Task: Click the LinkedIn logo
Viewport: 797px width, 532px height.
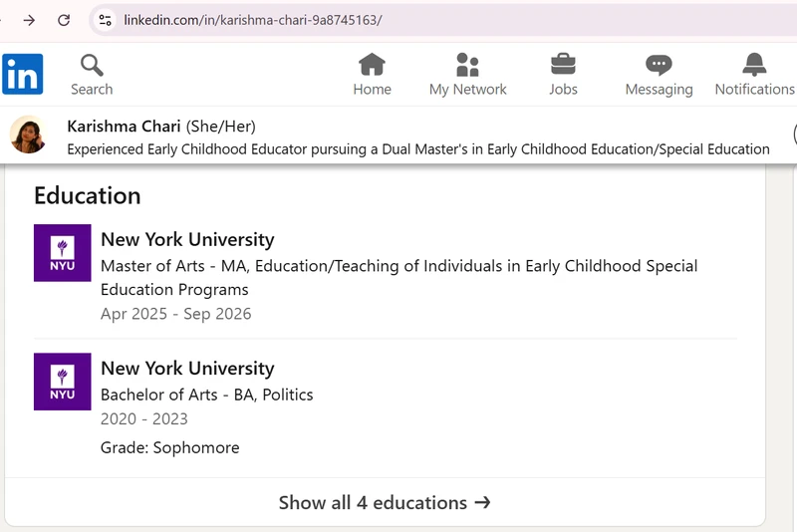Action: point(22,75)
